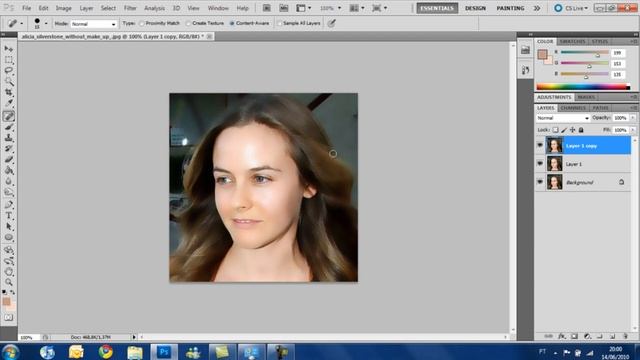Open the Filter menu
Screen dimensions: 640x360
pos(130,8)
